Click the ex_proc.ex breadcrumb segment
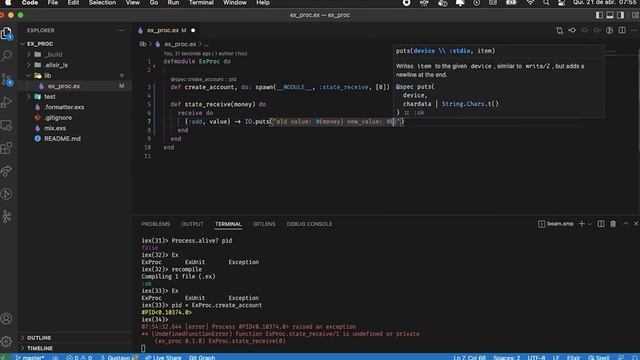 click(180, 44)
